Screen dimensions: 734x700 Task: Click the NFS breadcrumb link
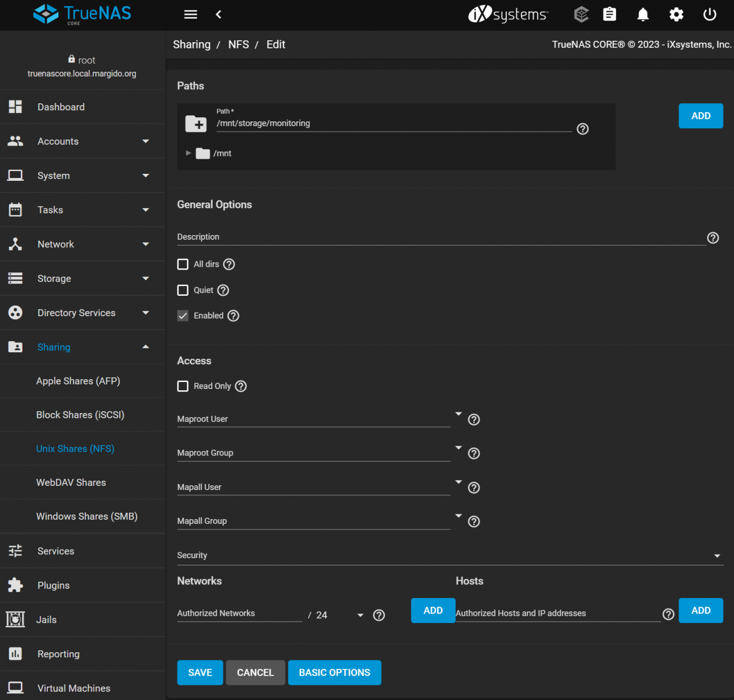239,44
